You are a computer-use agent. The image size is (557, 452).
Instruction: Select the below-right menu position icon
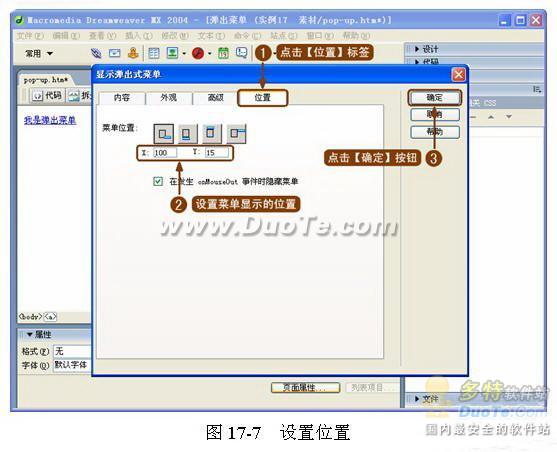(163, 134)
